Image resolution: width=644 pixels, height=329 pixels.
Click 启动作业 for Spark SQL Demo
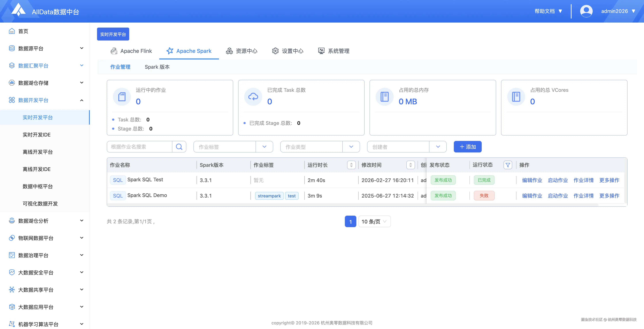(x=558, y=196)
